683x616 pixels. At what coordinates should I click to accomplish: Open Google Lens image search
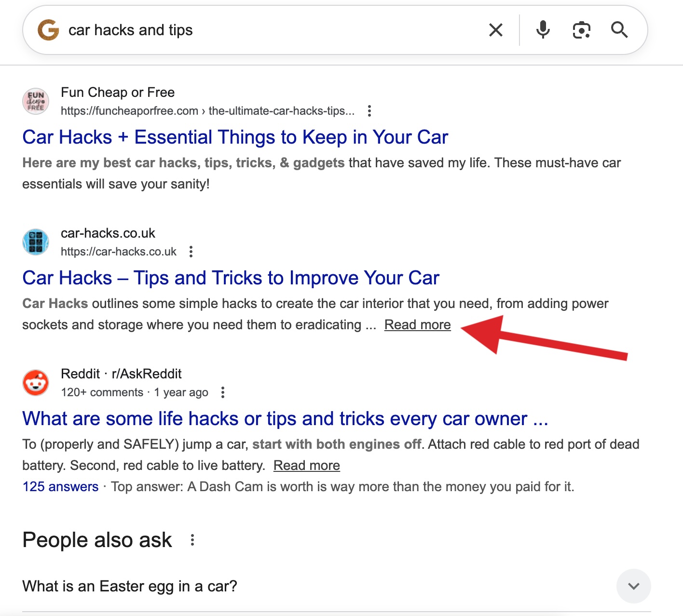click(x=581, y=30)
